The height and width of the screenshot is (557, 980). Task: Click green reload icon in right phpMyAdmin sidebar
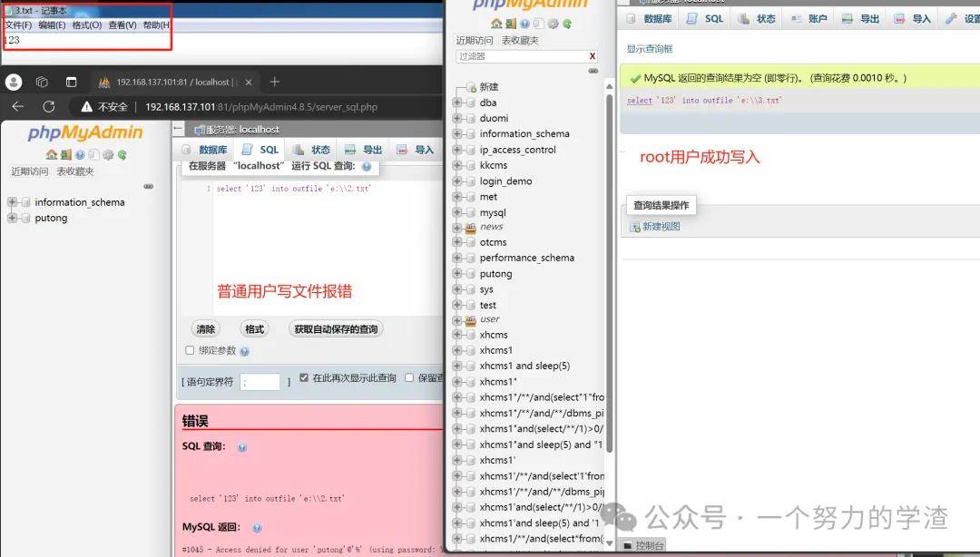567,24
